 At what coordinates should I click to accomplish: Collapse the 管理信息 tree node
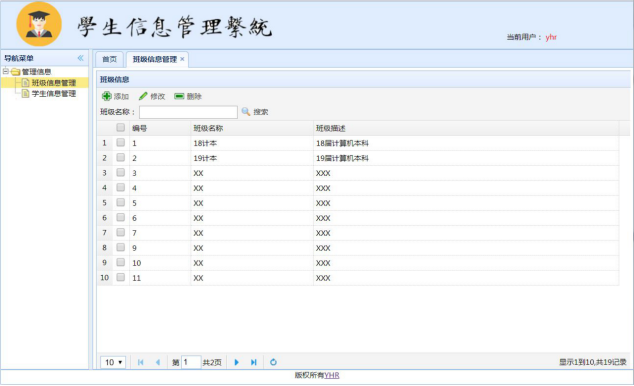[x=6, y=72]
